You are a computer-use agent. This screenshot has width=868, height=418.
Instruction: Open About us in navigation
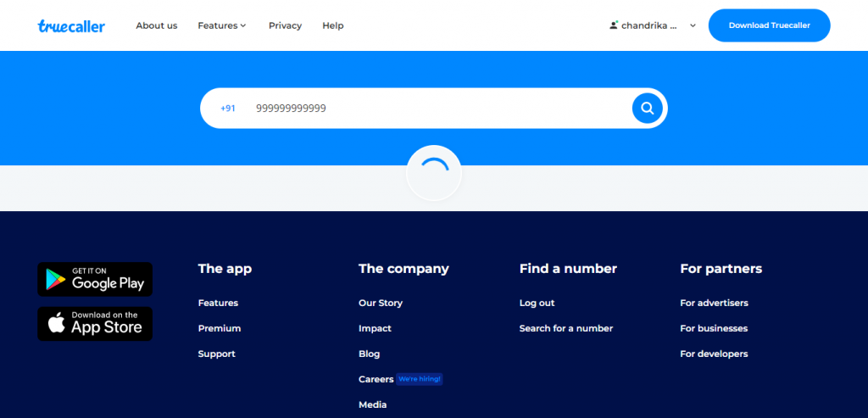(157, 25)
